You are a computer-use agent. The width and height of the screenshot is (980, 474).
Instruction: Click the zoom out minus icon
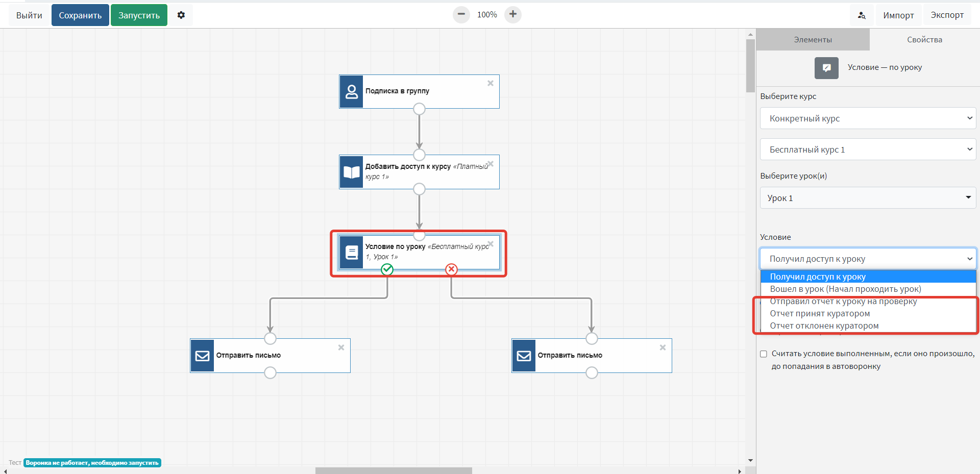click(x=461, y=14)
